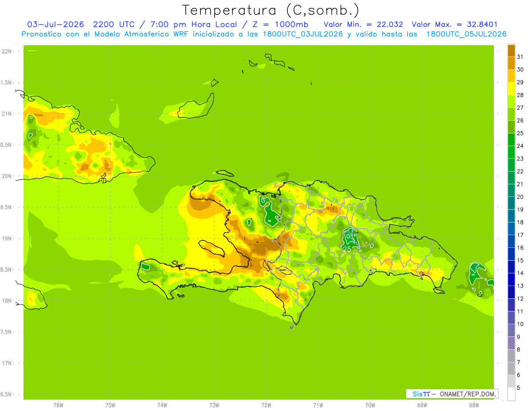
Task: Click legend value "31"
Action: click(x=520, y=57)
